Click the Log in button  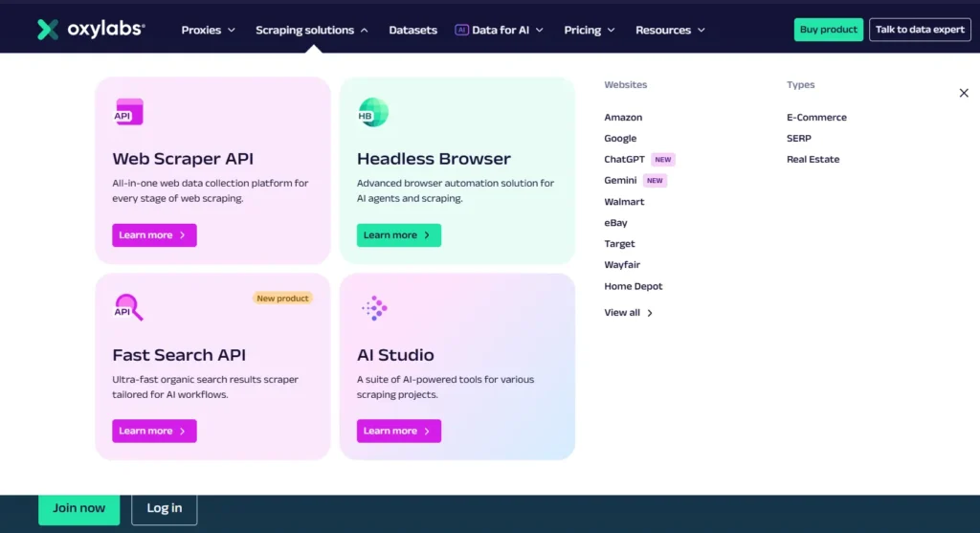(165, 508)
